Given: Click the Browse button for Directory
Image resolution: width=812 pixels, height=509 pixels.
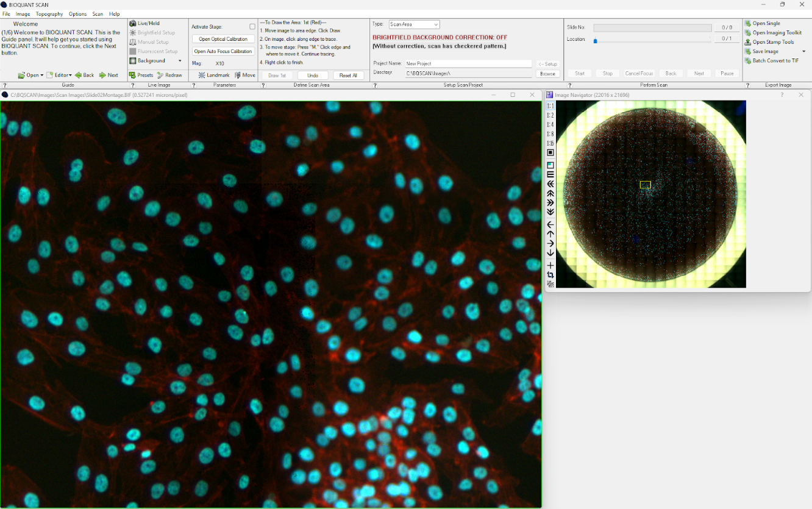Looking at the screenshot, I should point(547,74).
